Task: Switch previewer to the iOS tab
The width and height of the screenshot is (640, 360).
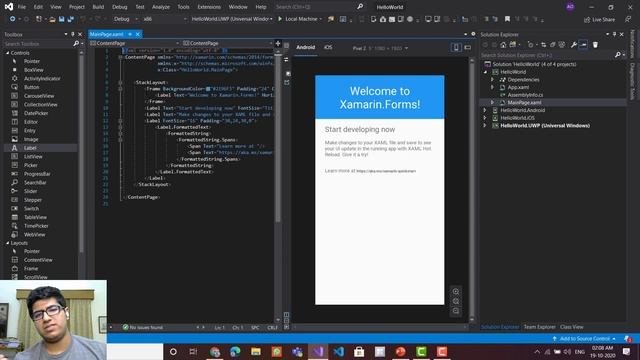Action: [x=328, y=47]
